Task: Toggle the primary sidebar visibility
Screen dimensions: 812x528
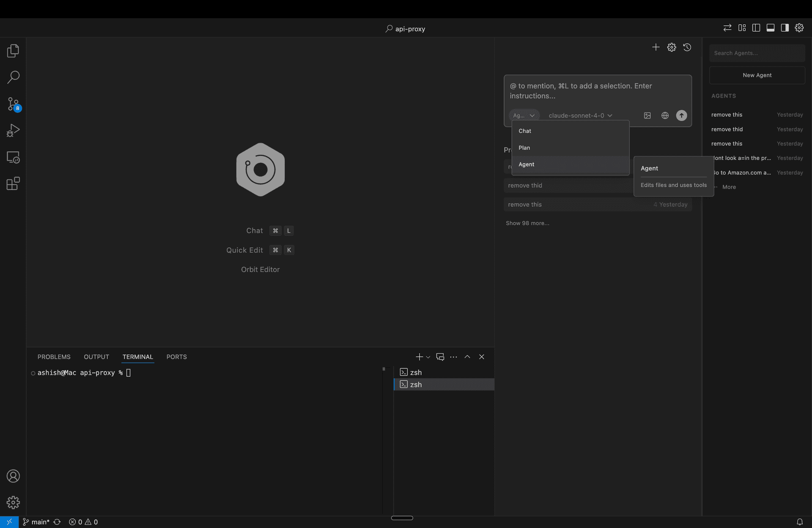Action: (x=756, y=27)
